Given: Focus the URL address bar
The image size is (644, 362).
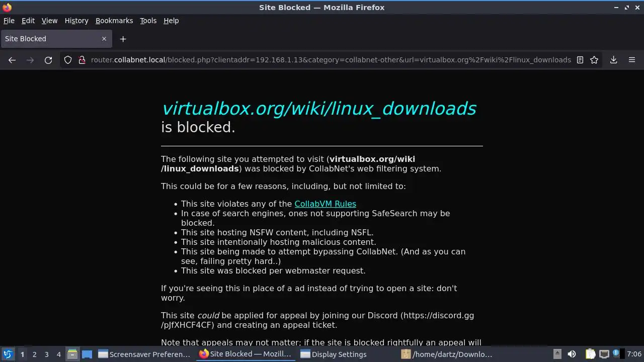Looking at the screenshot, I should (x=331, y=60).
